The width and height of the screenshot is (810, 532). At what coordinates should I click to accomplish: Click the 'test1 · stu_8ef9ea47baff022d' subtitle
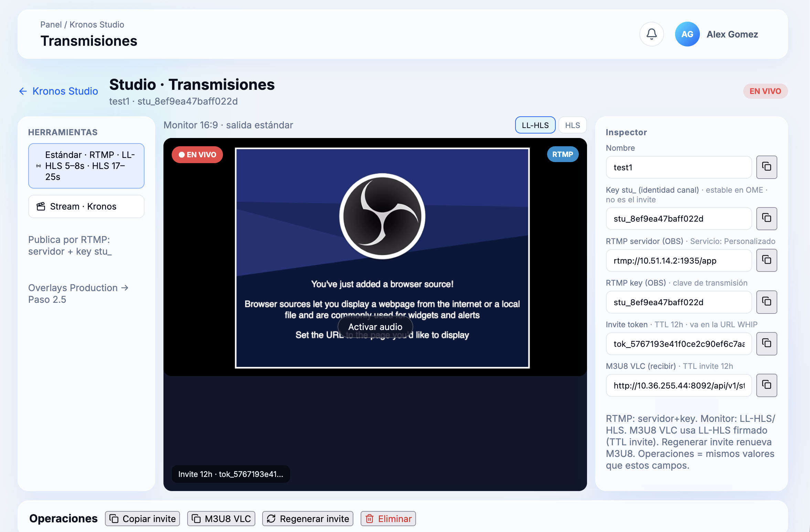click(x=173, y=101)
